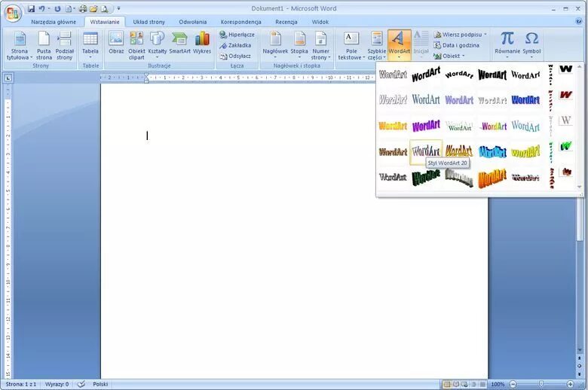
Task: Open the Wiersz podpisu dropdown arrow
Action: 485,35
